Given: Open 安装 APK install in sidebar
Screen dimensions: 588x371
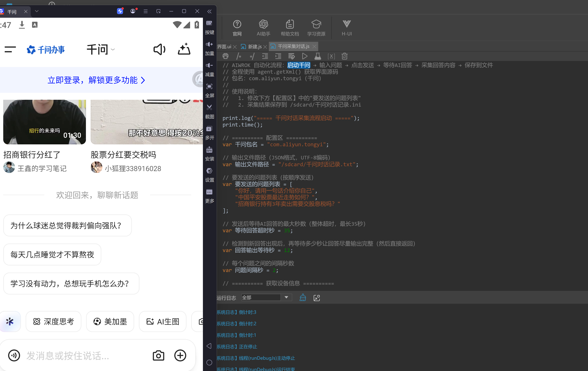Looking at the screenshot, I should click(x=209, y=154).
